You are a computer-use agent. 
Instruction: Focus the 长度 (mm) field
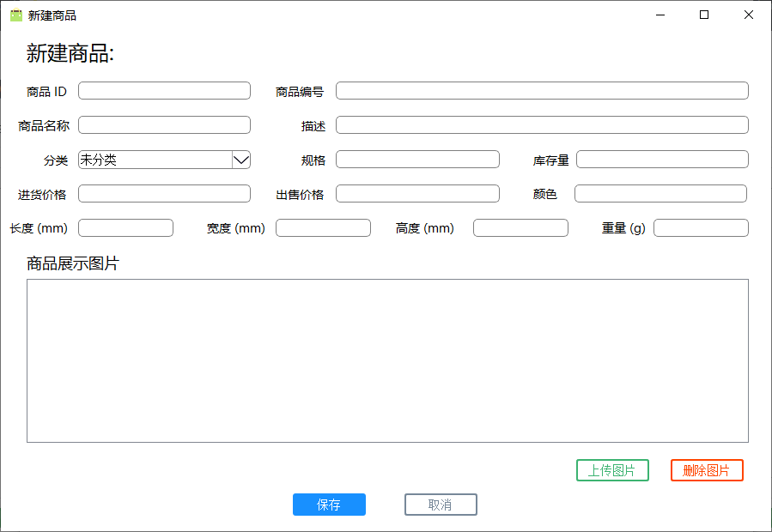pos(125,228)
